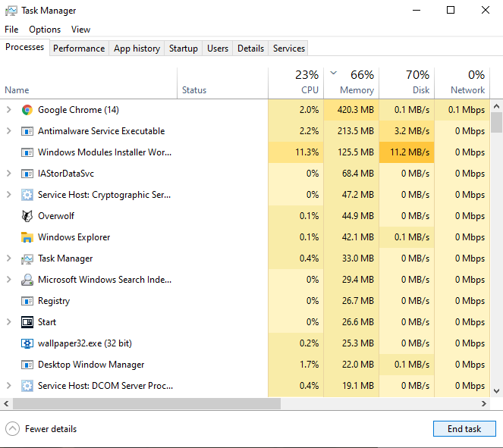Open the Options menu

pos(45,30)
